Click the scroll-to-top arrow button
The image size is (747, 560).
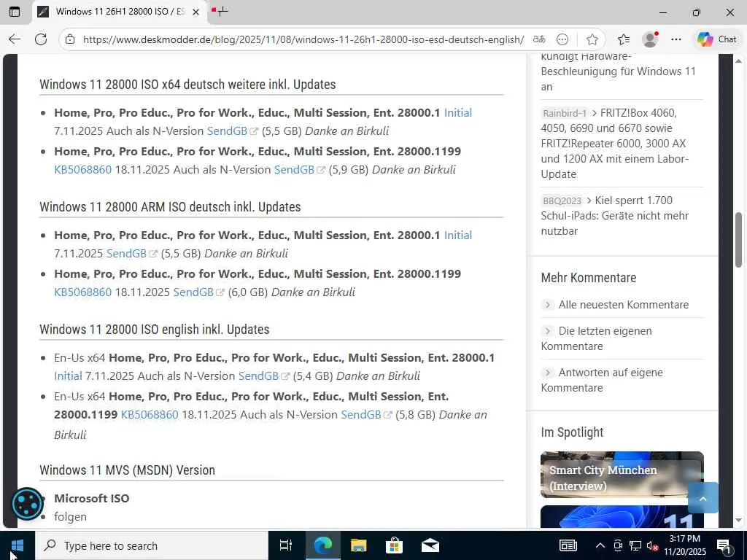pyautogui.click(x=703, y=498)
